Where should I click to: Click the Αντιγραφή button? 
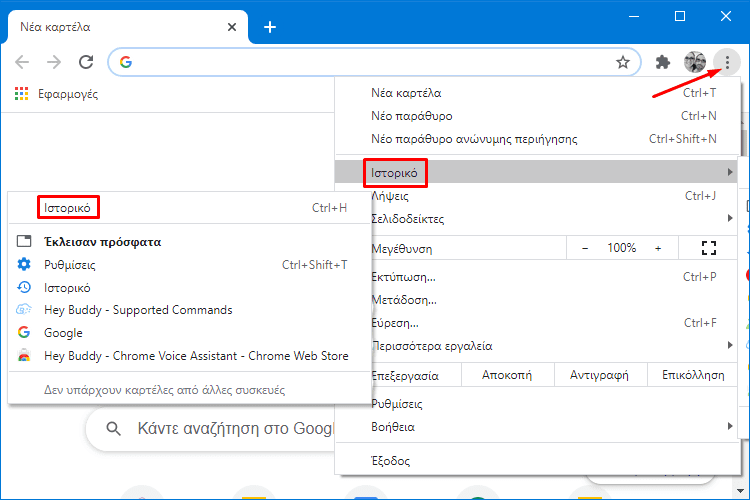[599, 375]
